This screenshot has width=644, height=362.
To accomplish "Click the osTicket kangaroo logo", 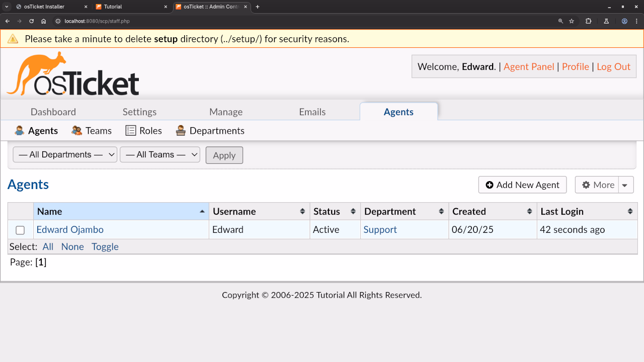I will pos(72,73).
